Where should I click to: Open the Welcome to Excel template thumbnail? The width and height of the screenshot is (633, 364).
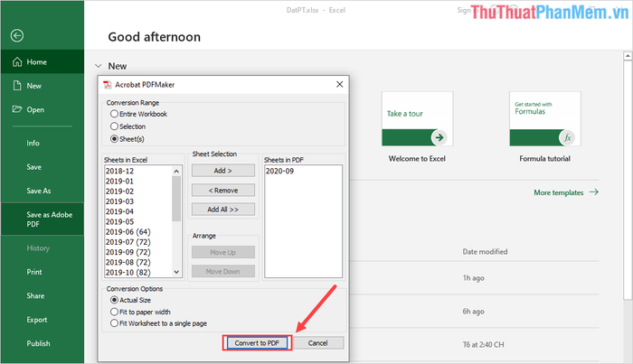pos(418,119)
